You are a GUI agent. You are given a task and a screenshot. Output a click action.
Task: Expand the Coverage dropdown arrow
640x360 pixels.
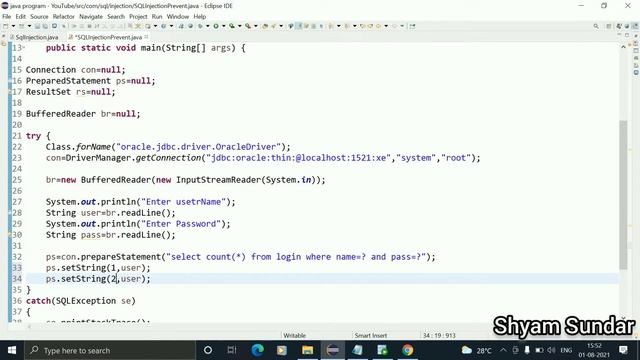click(x=240, y=26)
